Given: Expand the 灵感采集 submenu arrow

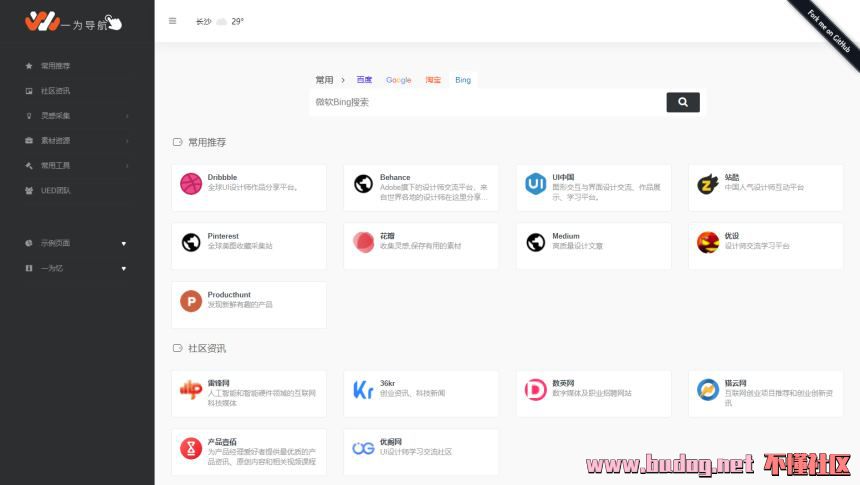Looking at the screenshot, I should tap(127, 116).
